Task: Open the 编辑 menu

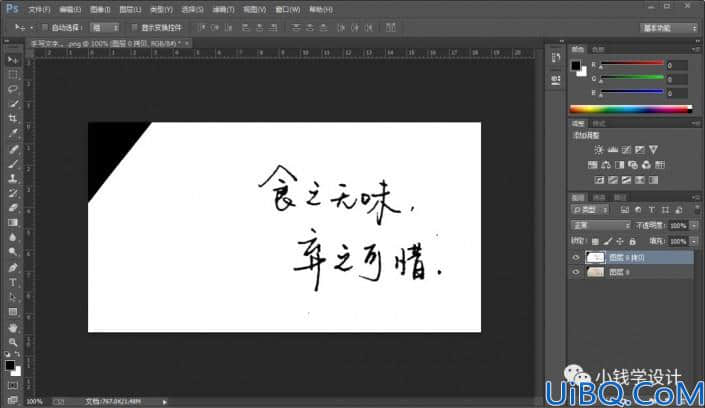Action: pyautogui.click(x=70, y=9)
